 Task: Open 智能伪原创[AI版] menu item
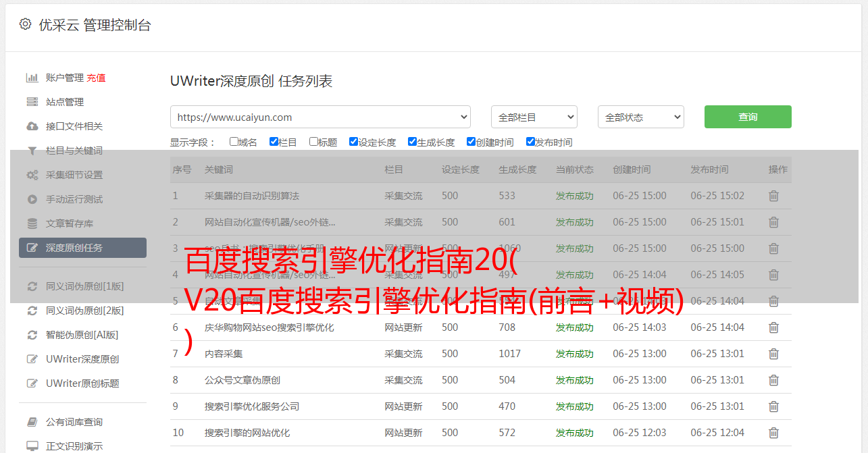pyautogui.click(x=82, y=335)
